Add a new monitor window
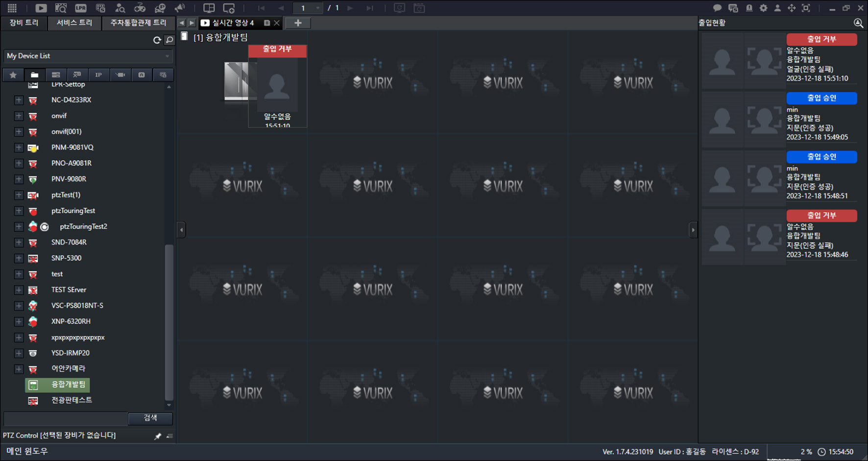868x461 pixels. pos(229,8)
